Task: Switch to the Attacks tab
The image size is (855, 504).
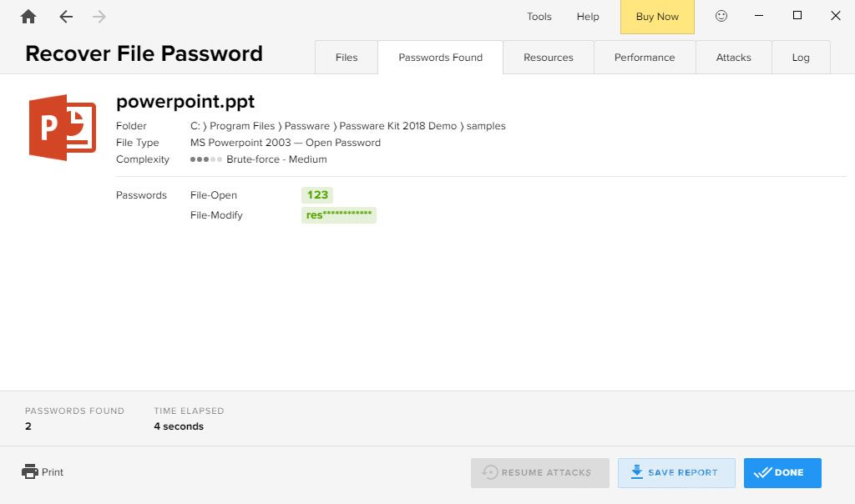Action: [x=733, y=58]
